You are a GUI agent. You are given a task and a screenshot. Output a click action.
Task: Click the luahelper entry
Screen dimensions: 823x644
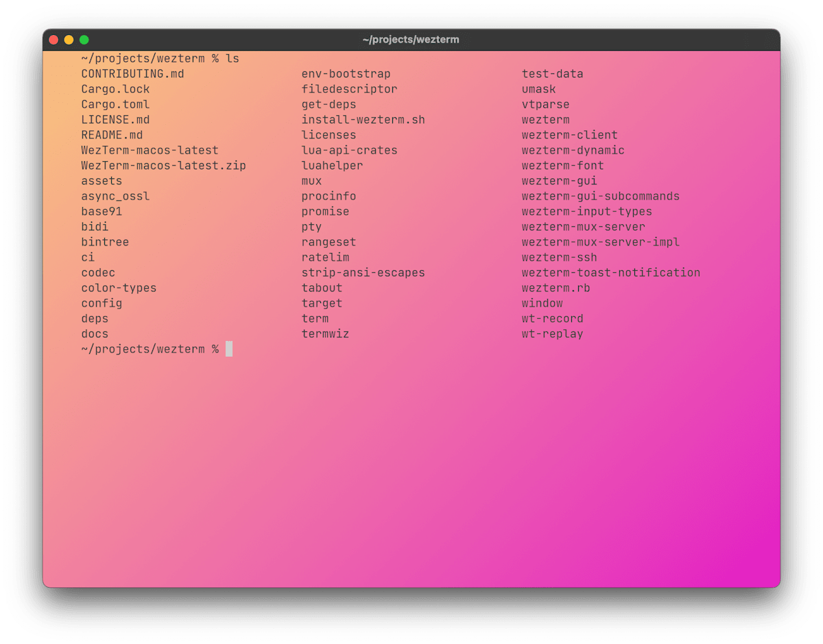pos(332,165)
